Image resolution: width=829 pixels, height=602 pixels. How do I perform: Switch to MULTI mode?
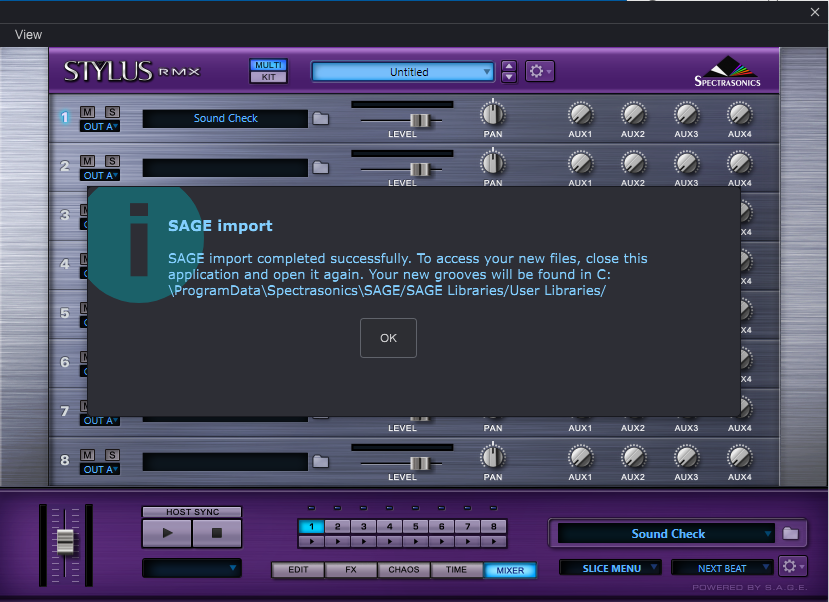tap(269, 65)
